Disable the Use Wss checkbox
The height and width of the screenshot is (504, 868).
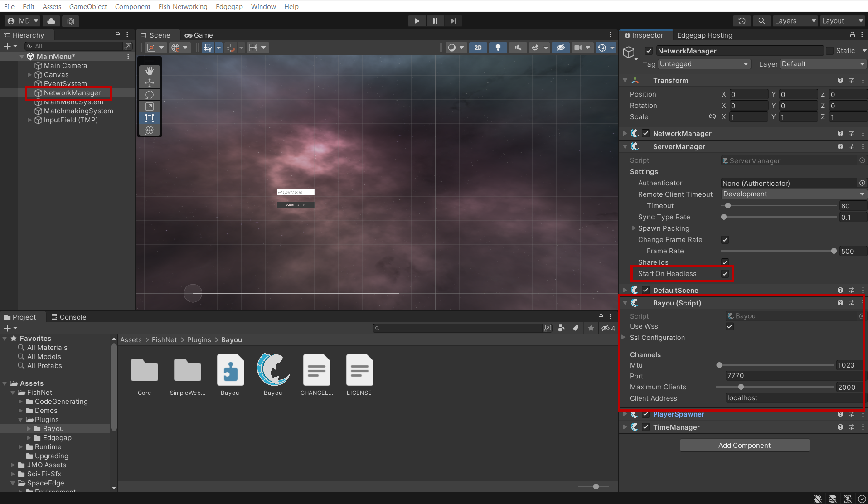(x=729, y=326)
